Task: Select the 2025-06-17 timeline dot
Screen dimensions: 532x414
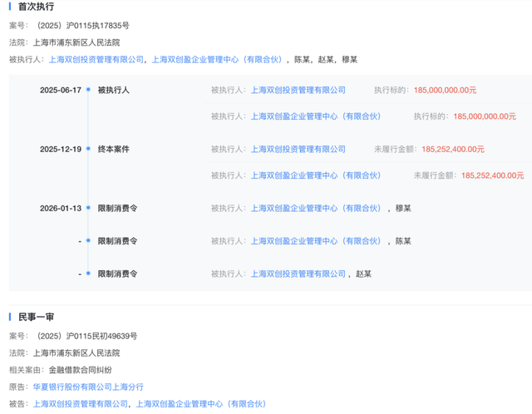Action: [88, 90]
